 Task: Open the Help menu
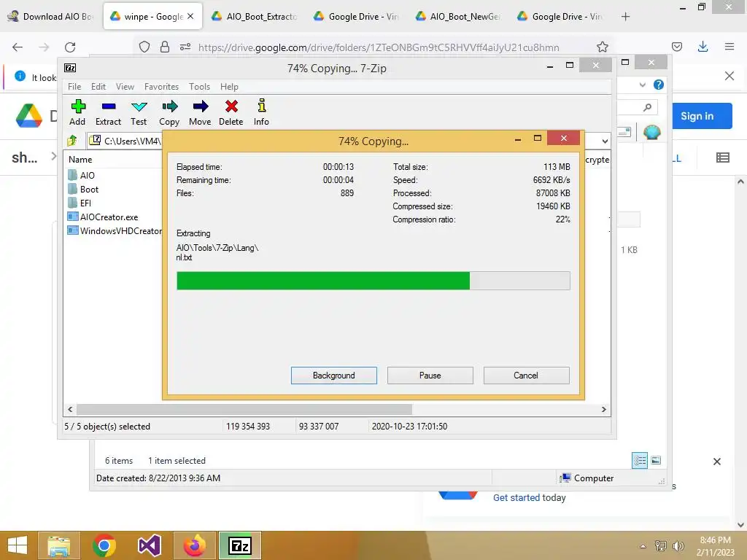point(229,87)
